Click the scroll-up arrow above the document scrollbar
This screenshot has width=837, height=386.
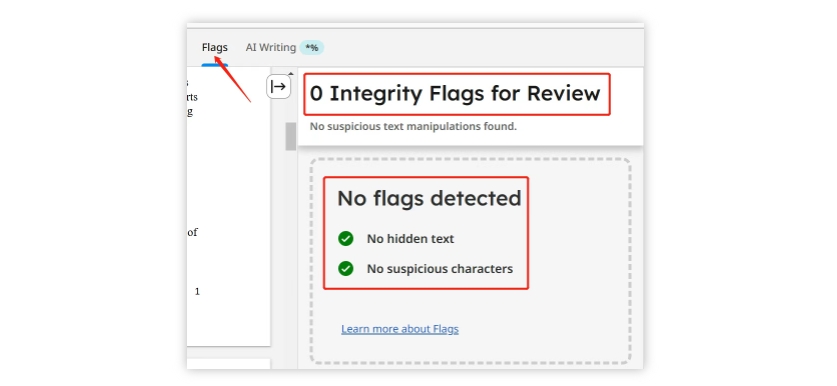(290, 74)
